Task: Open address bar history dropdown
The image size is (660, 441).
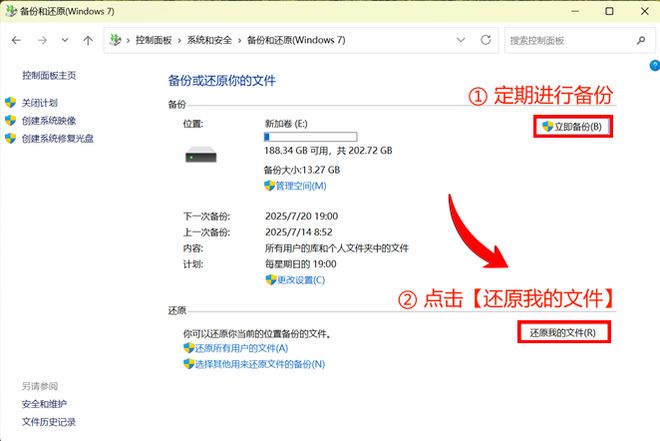Action: (x=460, y=40)
